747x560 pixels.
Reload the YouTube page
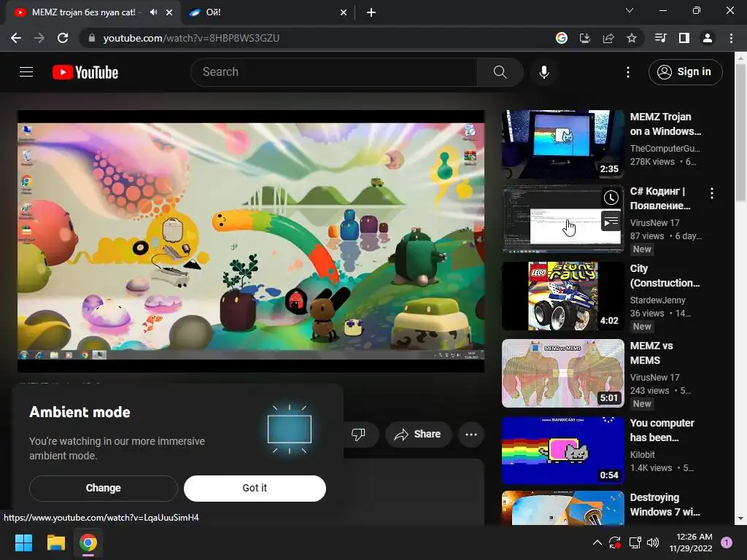[63, 38]
